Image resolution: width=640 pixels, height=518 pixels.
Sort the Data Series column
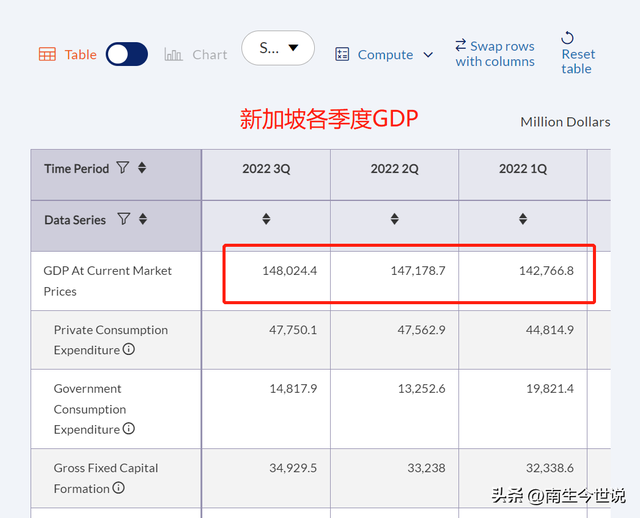pyautogui.click(x=143, y=219)
